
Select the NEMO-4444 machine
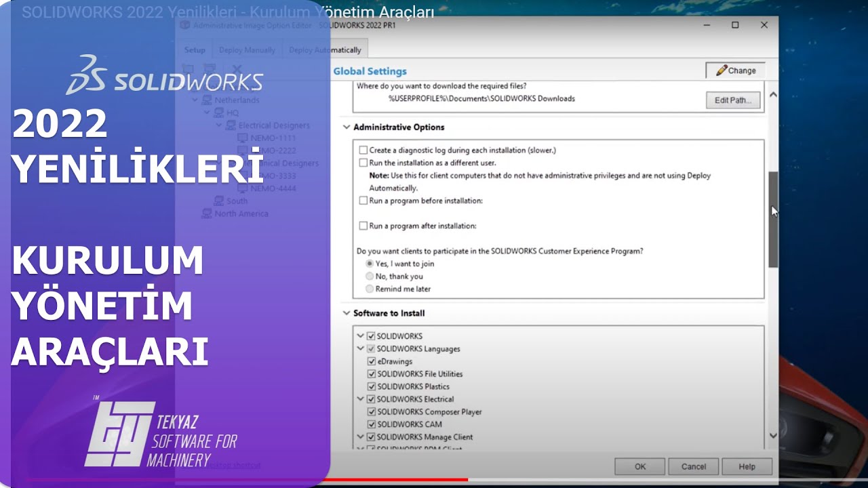click(x=273, y=188)
